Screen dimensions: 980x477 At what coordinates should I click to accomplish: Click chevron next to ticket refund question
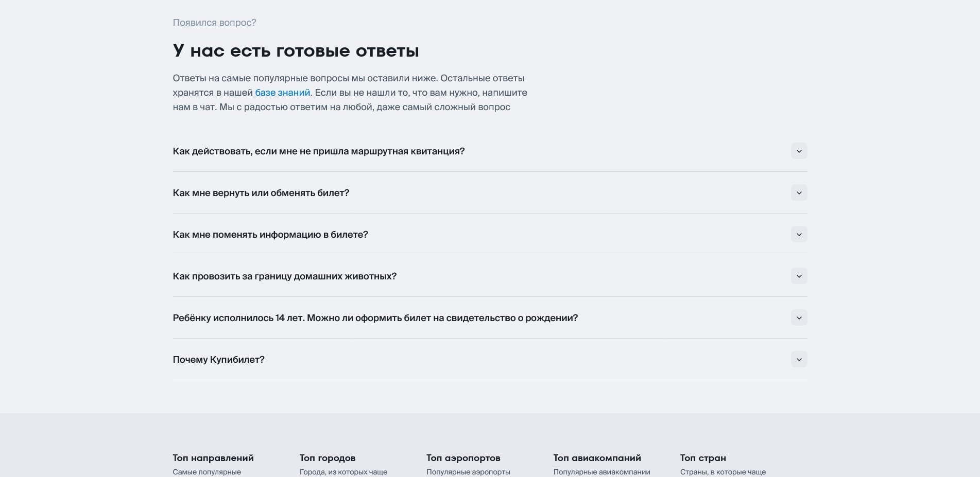pos(799,193)
